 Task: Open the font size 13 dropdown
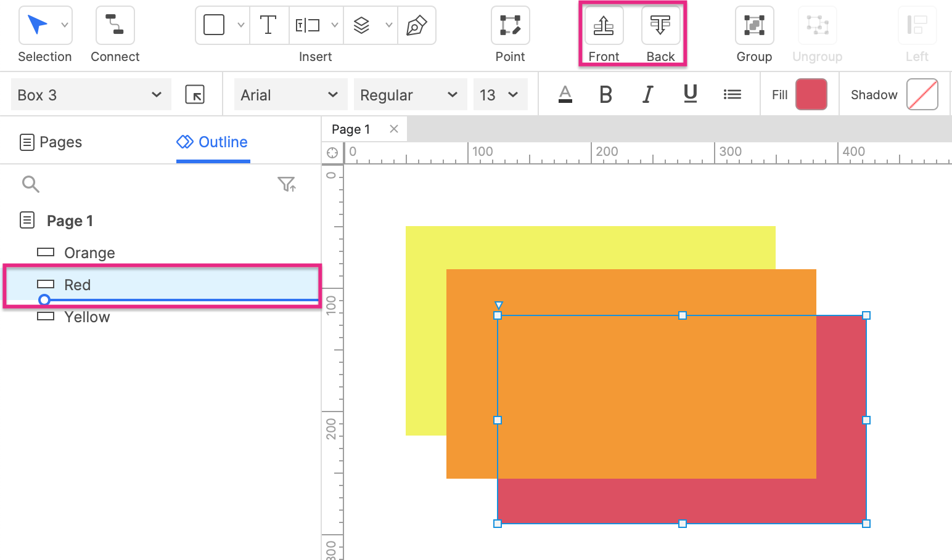[500, 94]
